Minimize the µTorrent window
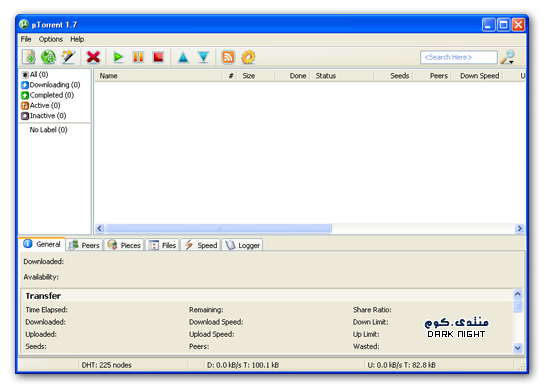This screenshot has width=545, height=389. pos(488,25)
